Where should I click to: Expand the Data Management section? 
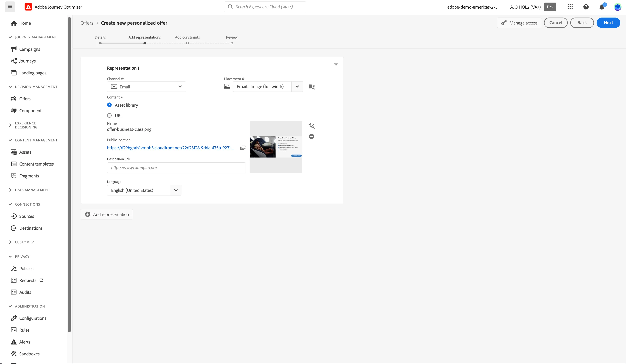point(10,190)
